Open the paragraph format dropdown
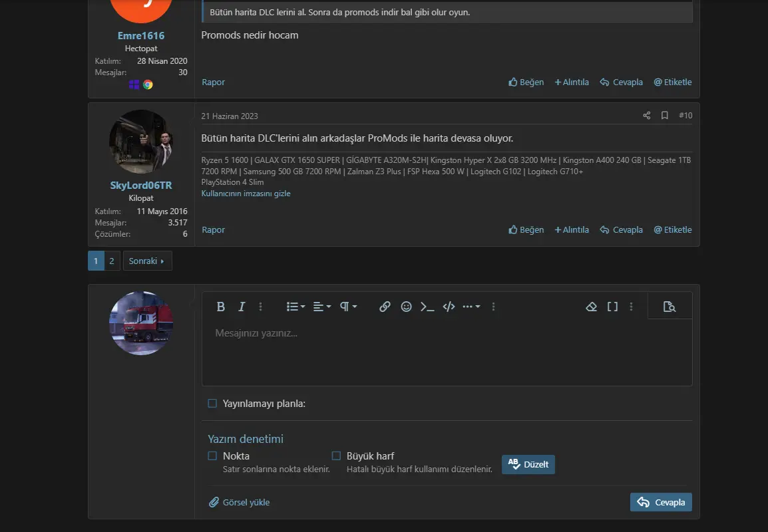The width and height of the screenshot is (768, 532). point(348,307)
